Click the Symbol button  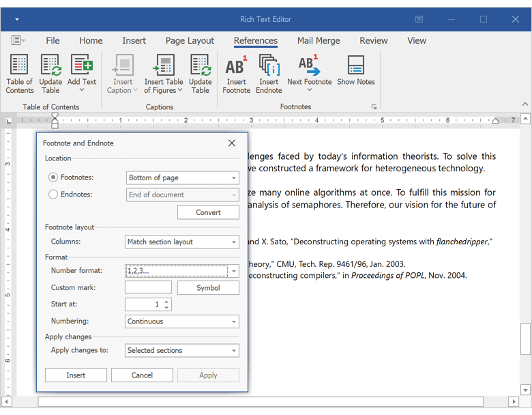click(x=208, y=288)
